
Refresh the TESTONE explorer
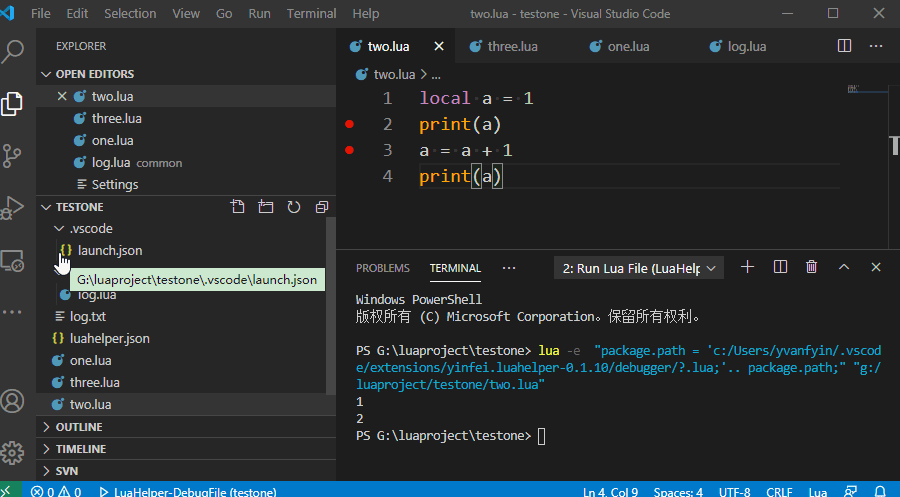click(x=293, y=207)
